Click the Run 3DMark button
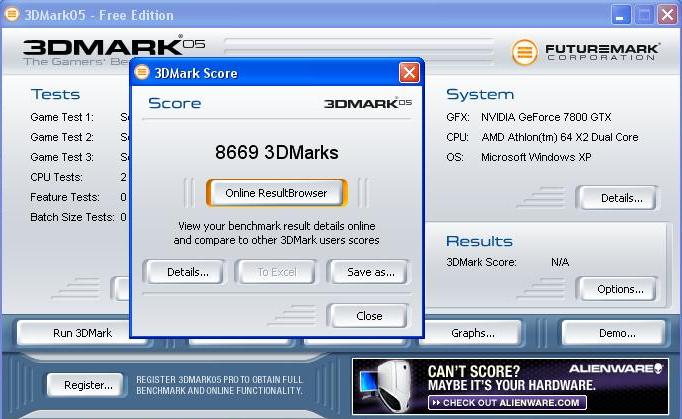The height and width of the screenshot is (419, 682). click(82, 333)
